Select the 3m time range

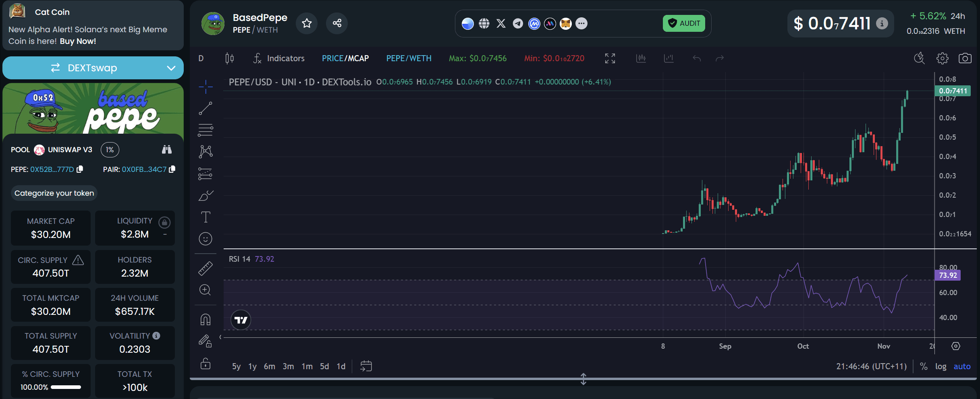[x=288, y=366]
